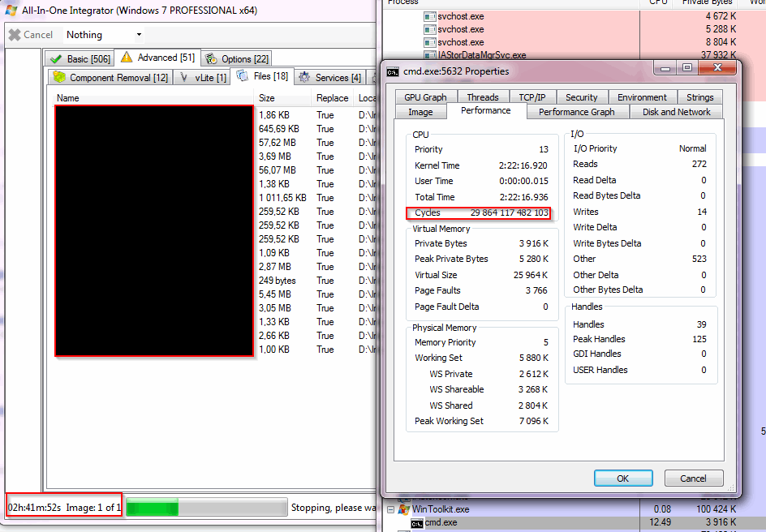This screenshot has height=532, width=766.
Task: Open the vLite [1] tab
Action: click(203, 77)
